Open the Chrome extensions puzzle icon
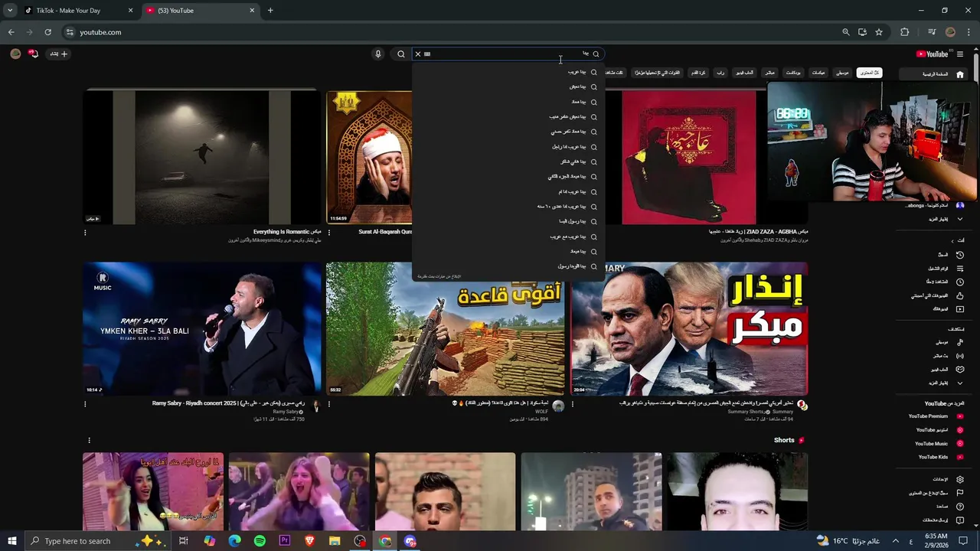 coord(905,32)
